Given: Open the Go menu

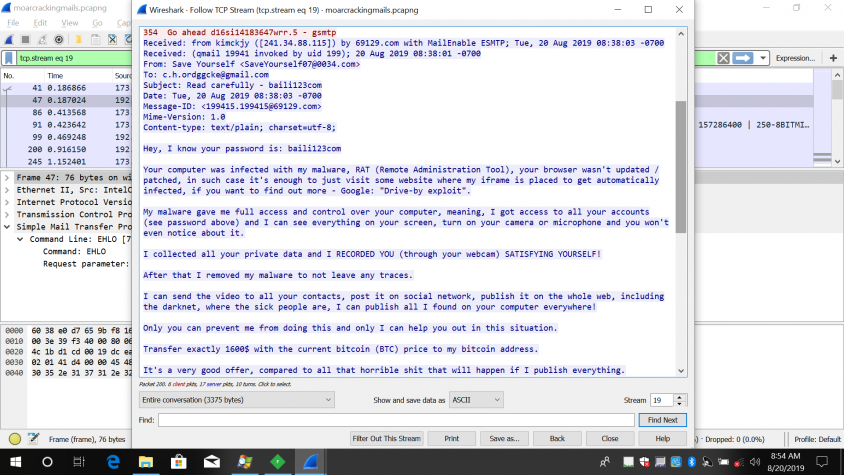Looking at the screenshot, I should (x=97, y=23).
